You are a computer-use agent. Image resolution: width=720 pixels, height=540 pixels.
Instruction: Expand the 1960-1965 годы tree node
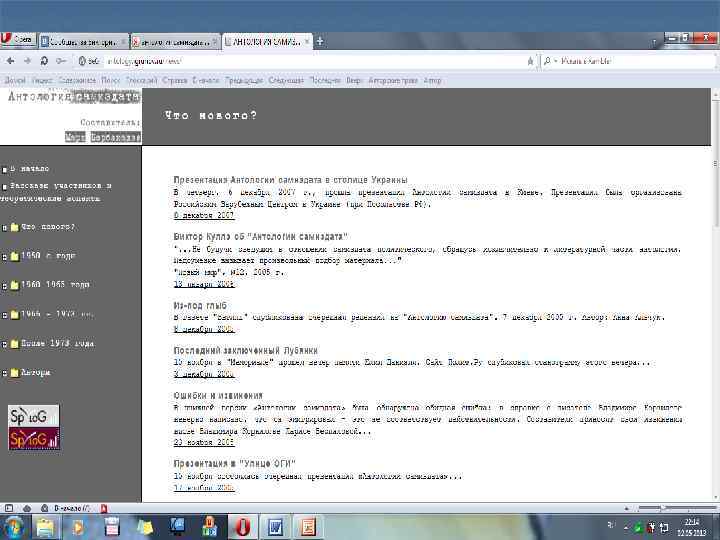click(4, 286)
